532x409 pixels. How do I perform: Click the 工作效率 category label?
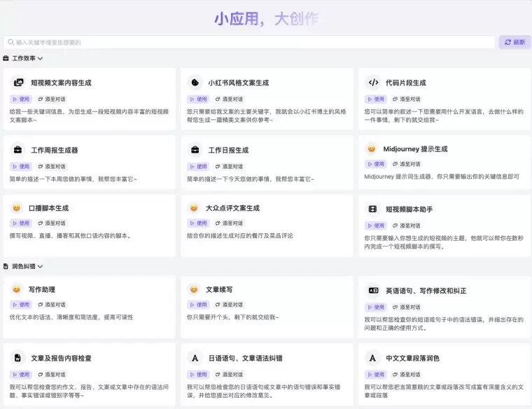click(24, 58)
